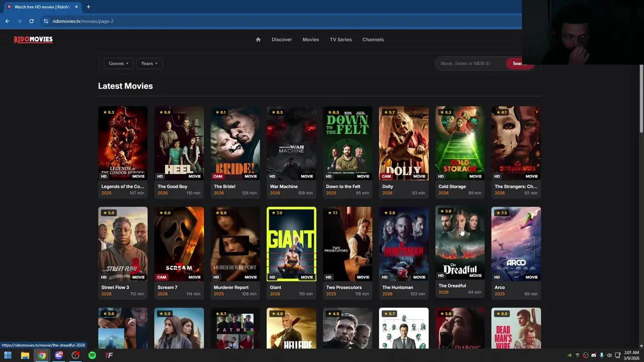
Task: Open the Down to the Felt poster
Action: click(348, 143)
